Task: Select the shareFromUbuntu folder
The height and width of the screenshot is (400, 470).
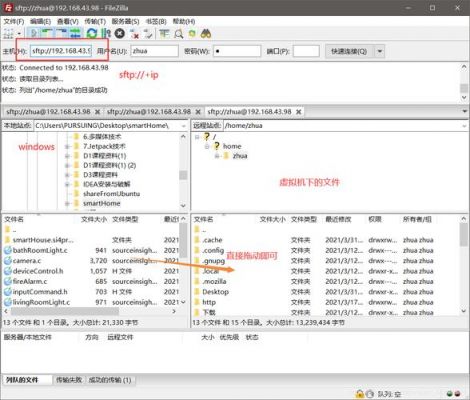Action: tap(111, 194)
